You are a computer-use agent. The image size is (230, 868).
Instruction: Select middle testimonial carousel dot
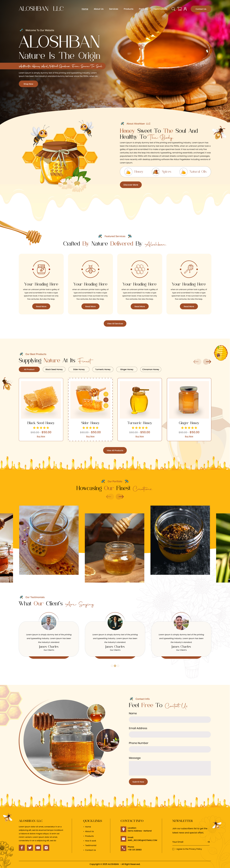tap(115, 666)
